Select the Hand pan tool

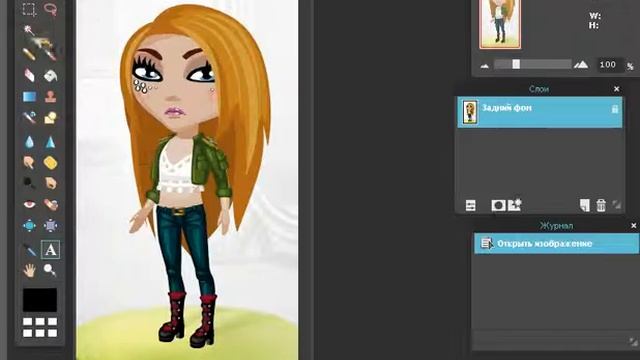pyautogui.click(x=29, y=270)
